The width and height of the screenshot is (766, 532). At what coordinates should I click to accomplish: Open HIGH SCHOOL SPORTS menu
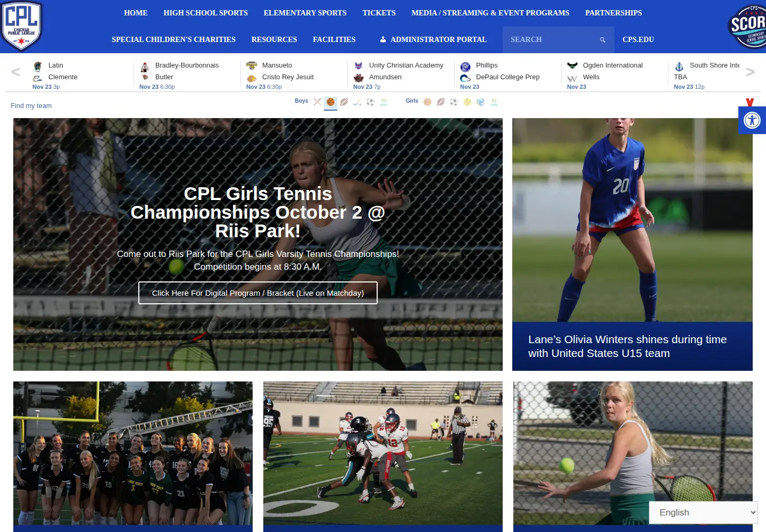(205, 13)
